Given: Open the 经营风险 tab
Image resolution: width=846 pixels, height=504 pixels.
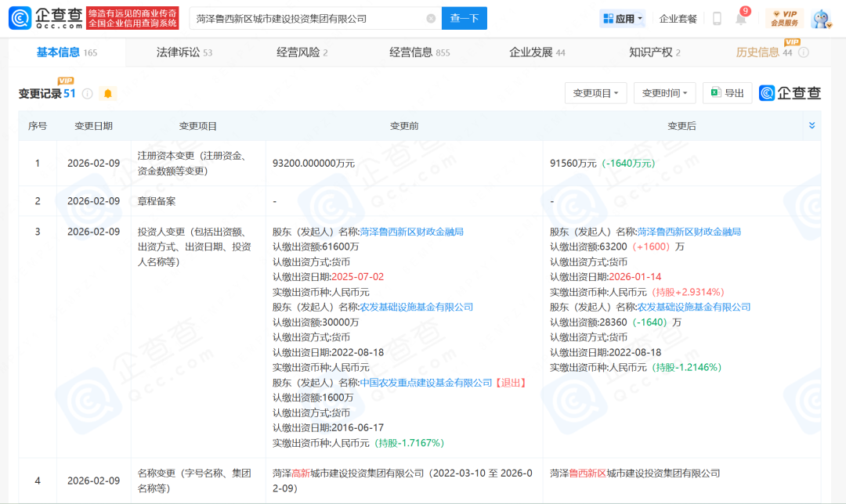Looking at the screenshot, I should (302, 52).
